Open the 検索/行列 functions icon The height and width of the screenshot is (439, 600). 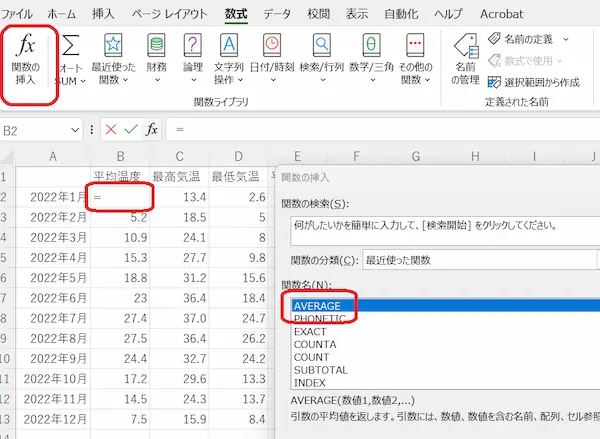coord(322,47)
